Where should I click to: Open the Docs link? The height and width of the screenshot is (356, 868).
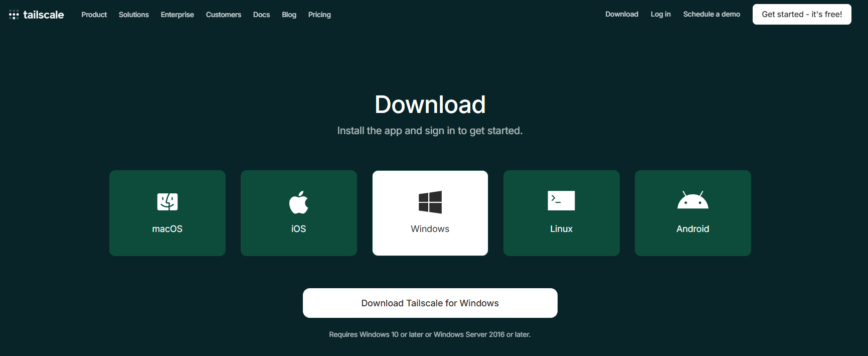262,15
